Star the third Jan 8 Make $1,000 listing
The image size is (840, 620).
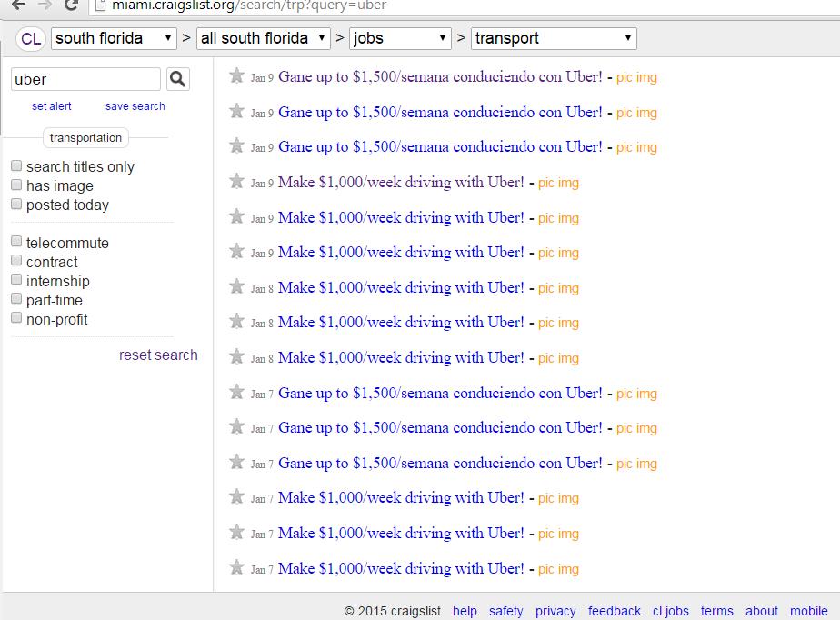[236, 356]
